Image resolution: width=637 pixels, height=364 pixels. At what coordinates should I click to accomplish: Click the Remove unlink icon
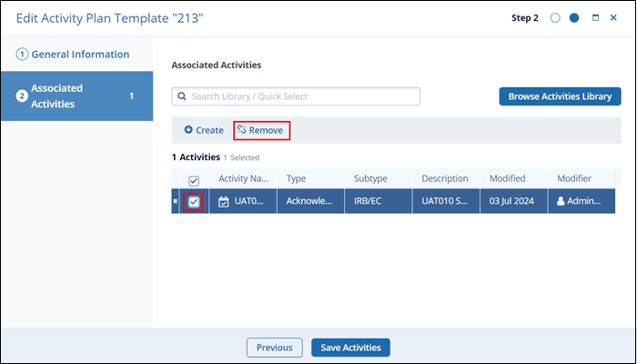point(242,130)
